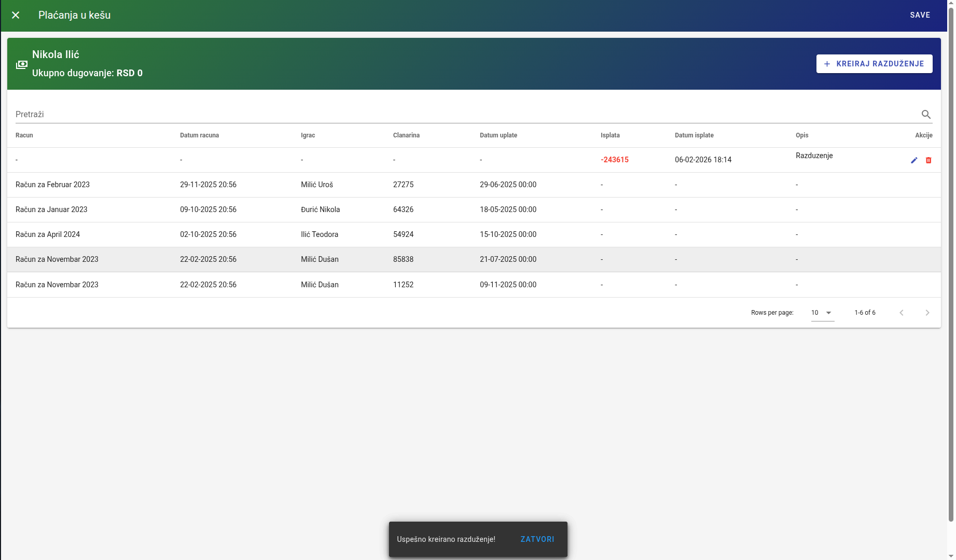
Task: Go to the next table page
Action: click(x=927, y=313)
